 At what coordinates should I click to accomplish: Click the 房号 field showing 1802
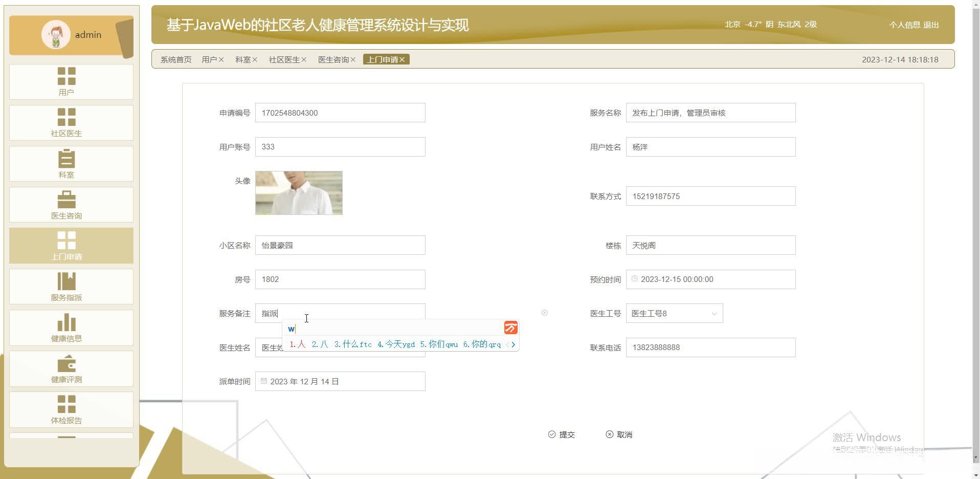point(340,279)
